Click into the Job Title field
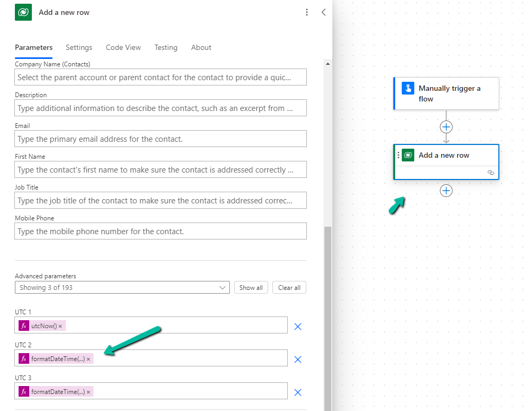The image size is (532, 411). click(160, 201)
